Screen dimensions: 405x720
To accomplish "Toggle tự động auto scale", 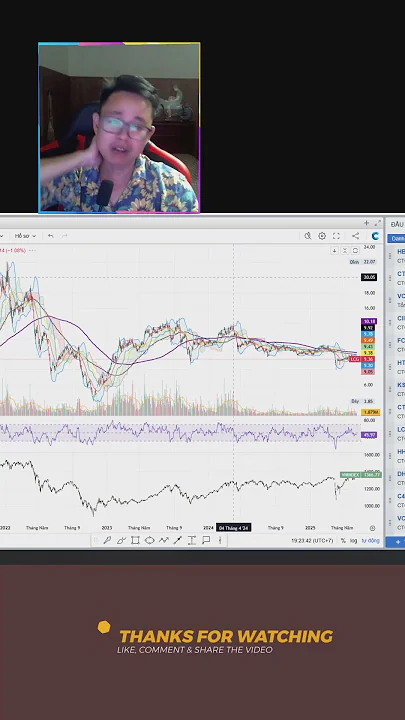I will tap(371, 540).
